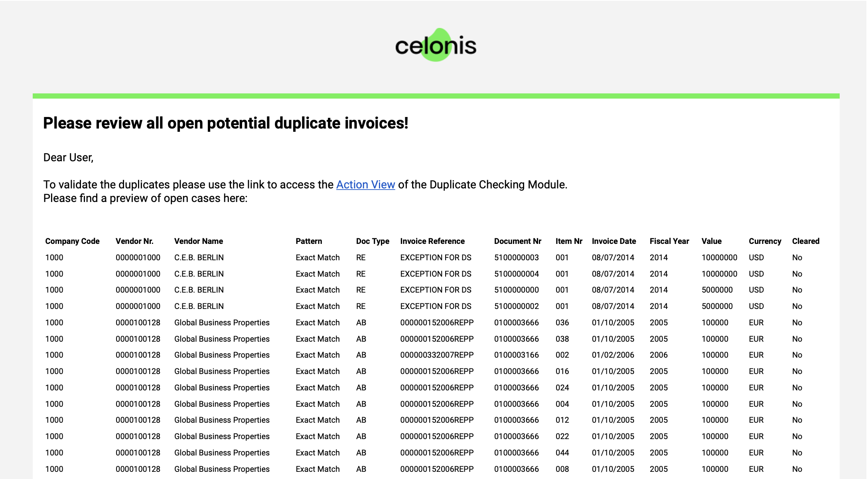The height and width of the screenshot is (479, 868).
Task: Select document number 5100000004
Action: click(x=517, y=274)
